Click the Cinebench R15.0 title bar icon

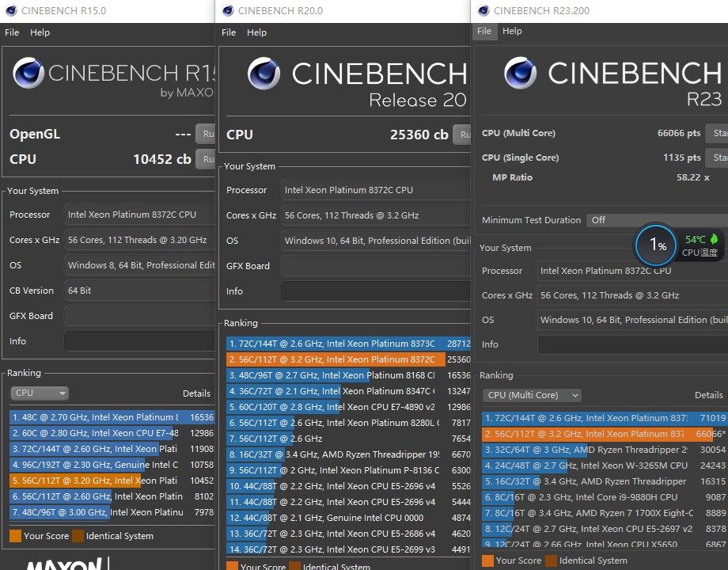pos(10,10)
